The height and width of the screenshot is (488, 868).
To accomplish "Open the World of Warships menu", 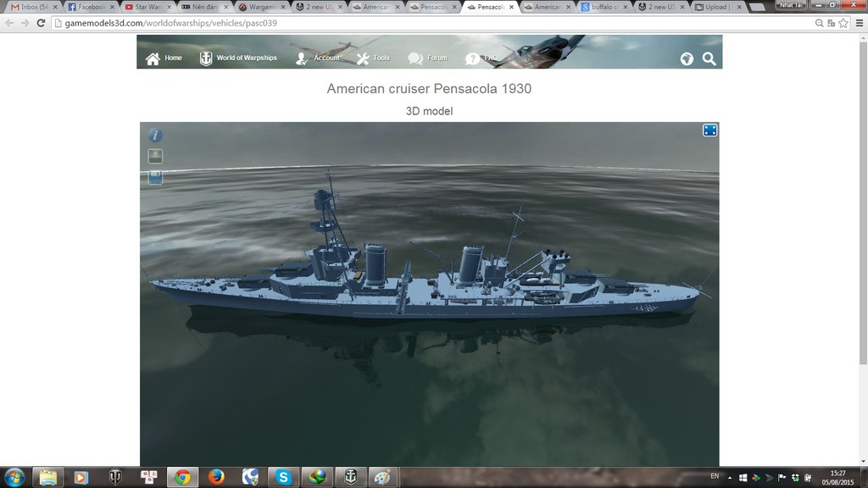I will (238, 58).
